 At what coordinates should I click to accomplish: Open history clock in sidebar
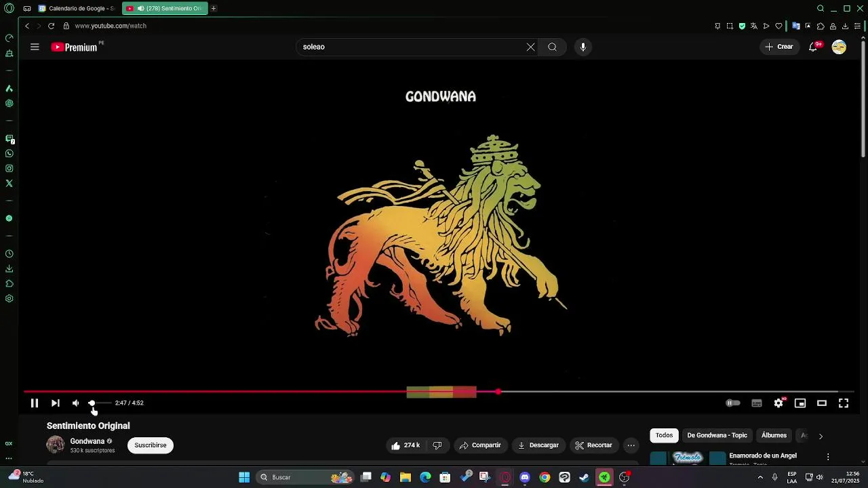9,254
